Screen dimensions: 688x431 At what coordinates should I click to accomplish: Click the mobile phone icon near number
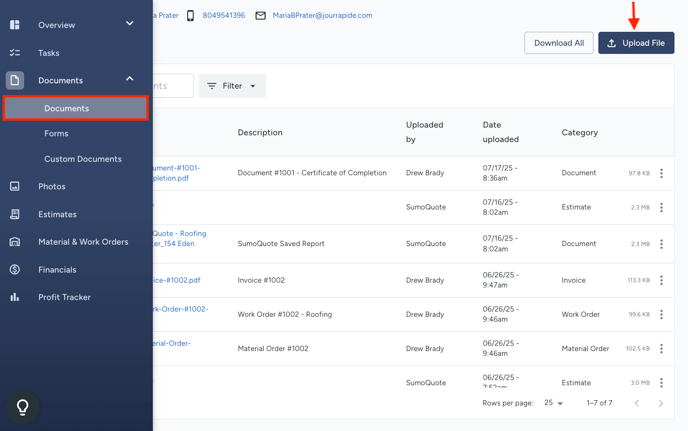coord(190,16)
